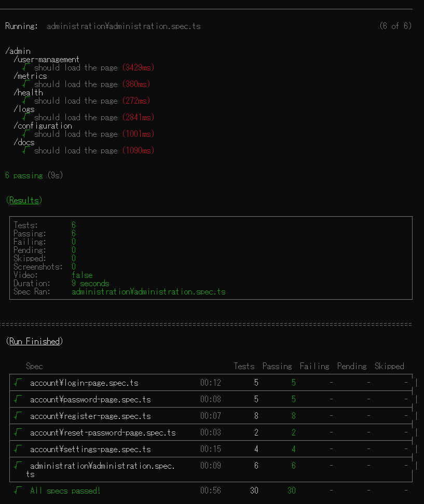The width and height of the screenshot is (424, 504).
Task: Click the Passing column header
Action: click(x=277, y=366)
